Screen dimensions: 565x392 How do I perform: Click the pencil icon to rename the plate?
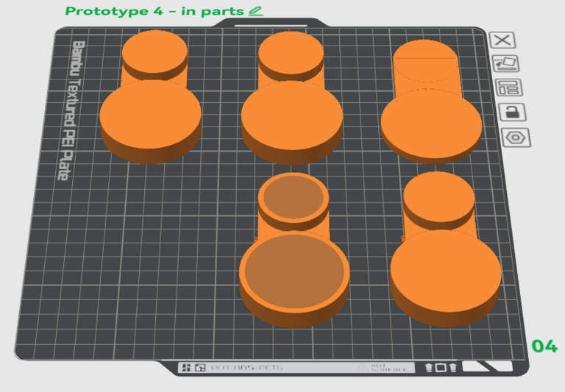[x=256, y=11]
